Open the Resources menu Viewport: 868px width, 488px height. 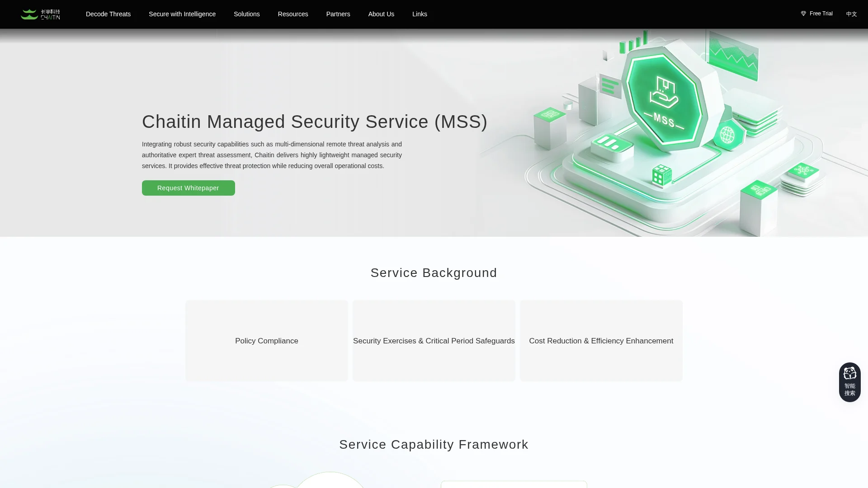pyautogui.click(x=293, y=14)
